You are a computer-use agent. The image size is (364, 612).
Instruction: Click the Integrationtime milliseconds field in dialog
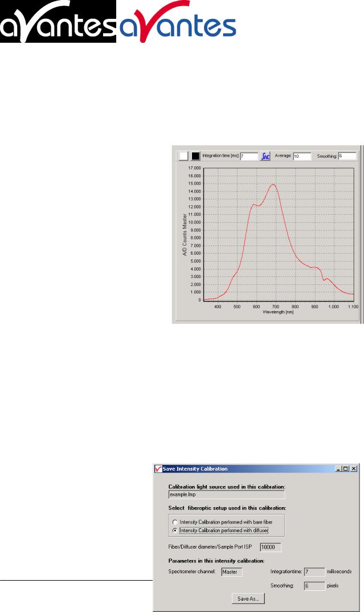point(314,572)
